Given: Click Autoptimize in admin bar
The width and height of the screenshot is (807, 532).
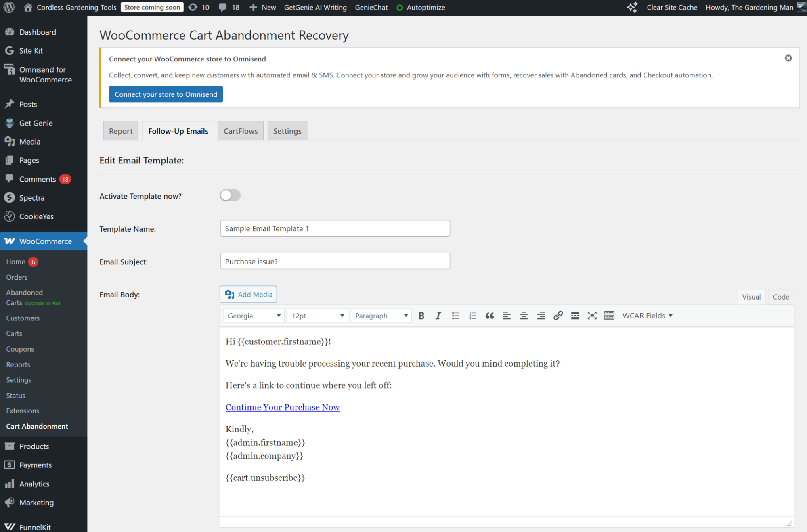Looking at the screenshot, I should click(x=421, y=7).
